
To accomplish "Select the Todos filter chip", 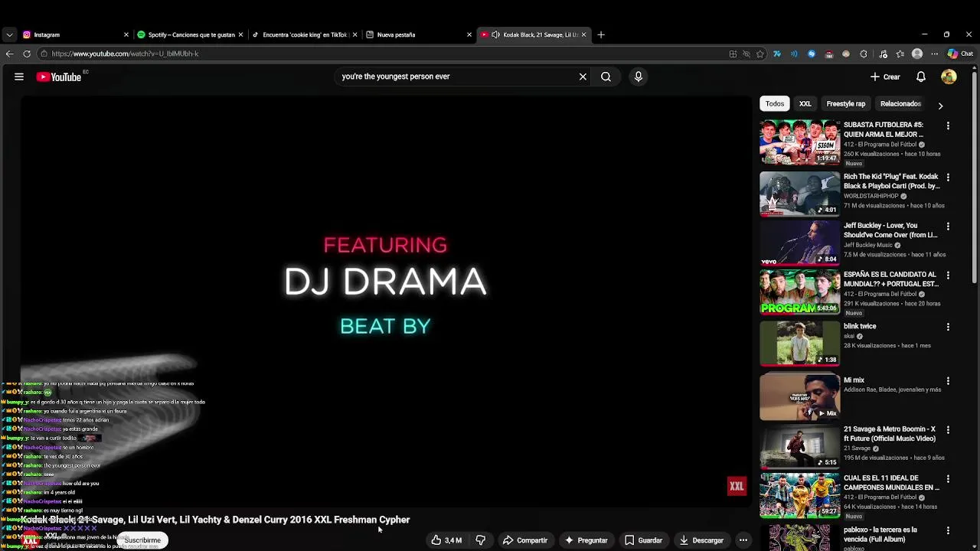I will (x=775, y=103).
